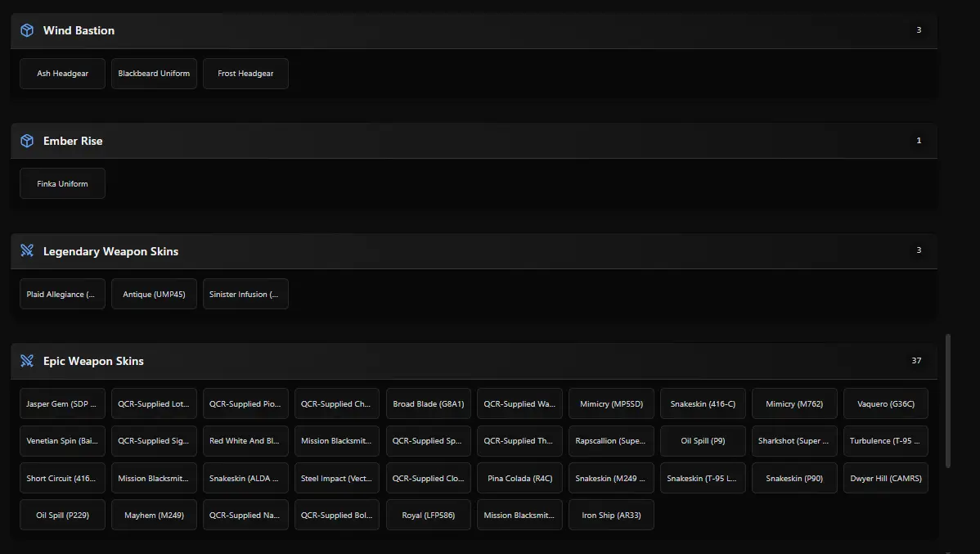Open the Blackbeard Uniform item
980x554 pixels.
tap(154, 74)
